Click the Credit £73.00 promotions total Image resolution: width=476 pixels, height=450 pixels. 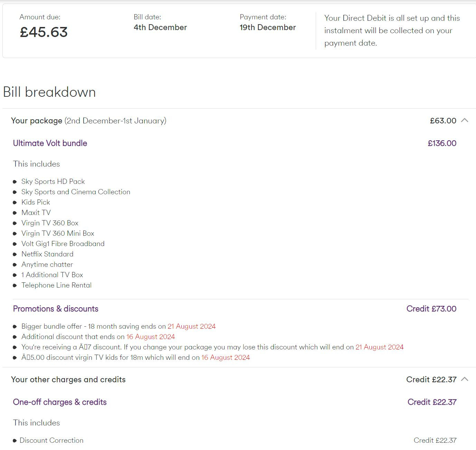click(x=431, y=309)
